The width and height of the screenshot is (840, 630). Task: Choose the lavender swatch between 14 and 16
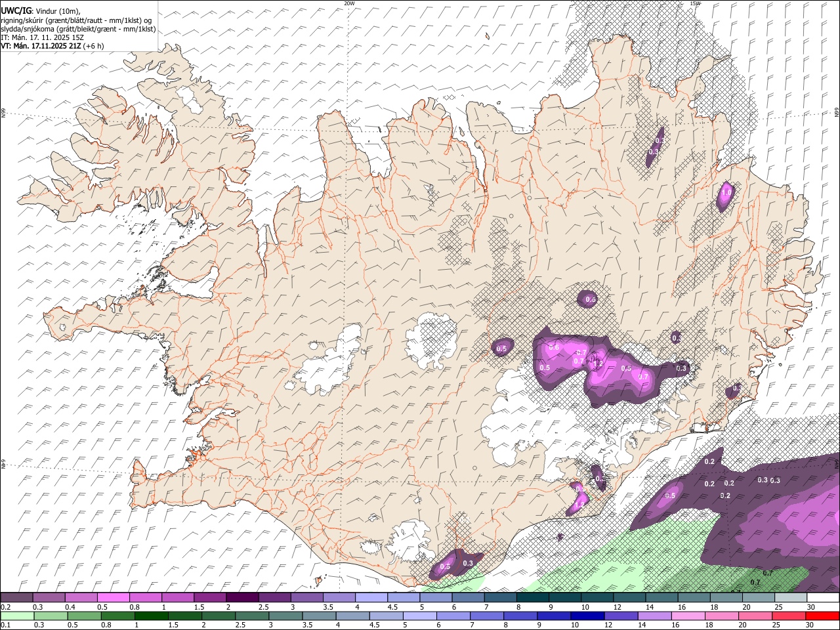click(x=655, y=616)
